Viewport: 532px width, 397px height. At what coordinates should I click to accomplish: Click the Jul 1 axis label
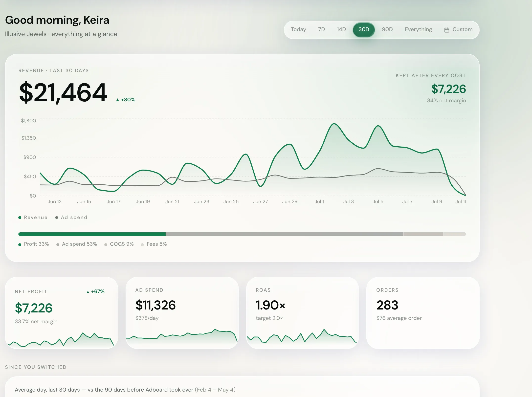[319, 201]
